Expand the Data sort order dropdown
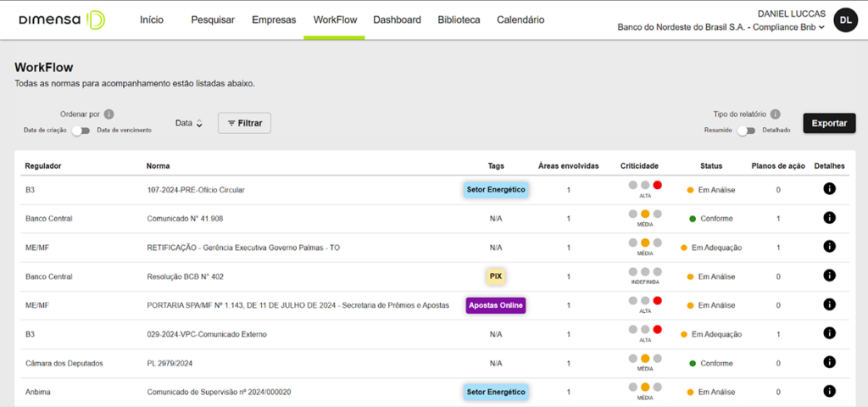This screenshot has width=868, height=407. [x=189, y=124]
